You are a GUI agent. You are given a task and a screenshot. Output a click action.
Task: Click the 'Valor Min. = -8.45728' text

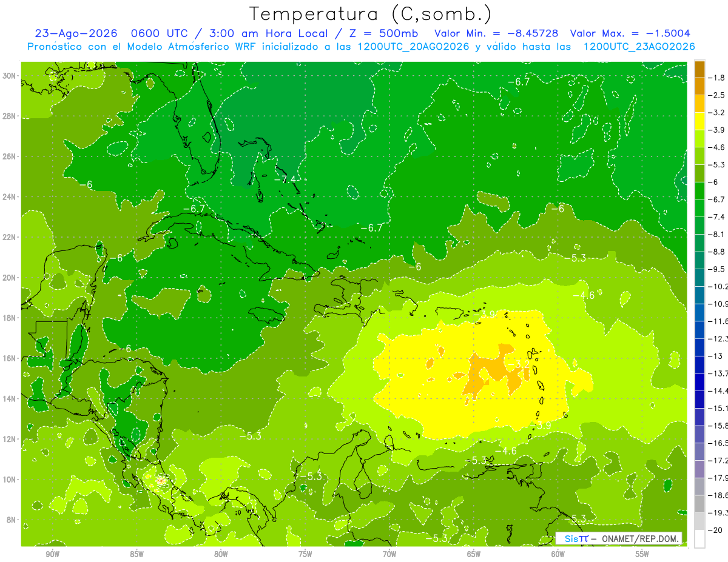[x=497, y=33]
